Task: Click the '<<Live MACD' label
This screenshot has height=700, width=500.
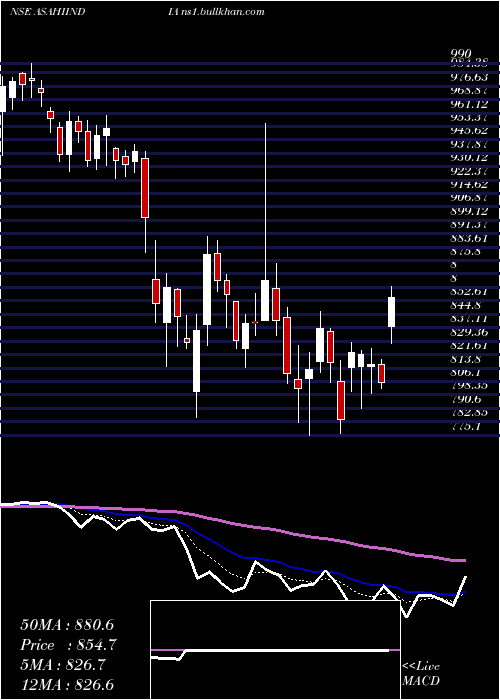Action: click(x=421, y=674)
